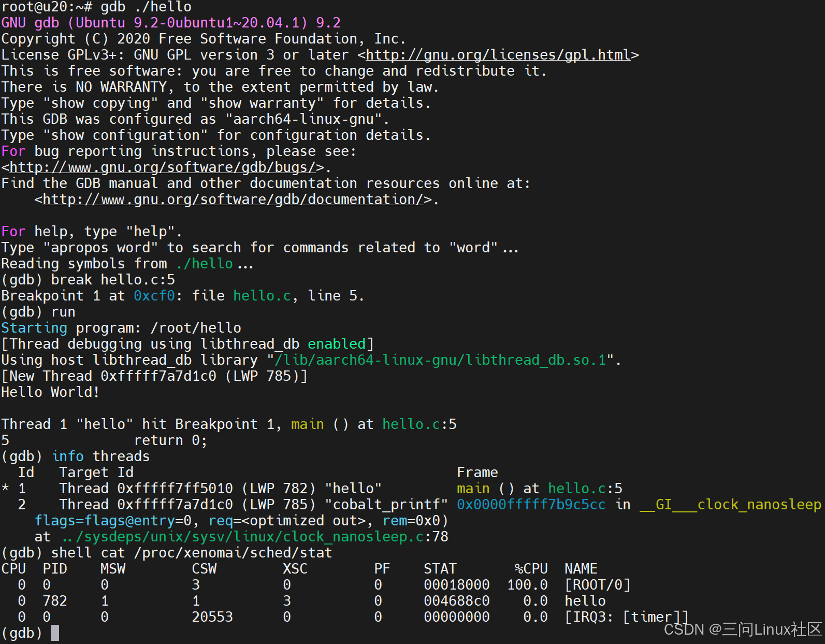Click the 'hello' name in sched stat table
This screenshot has height=644, width=825.
coord(585,601)
